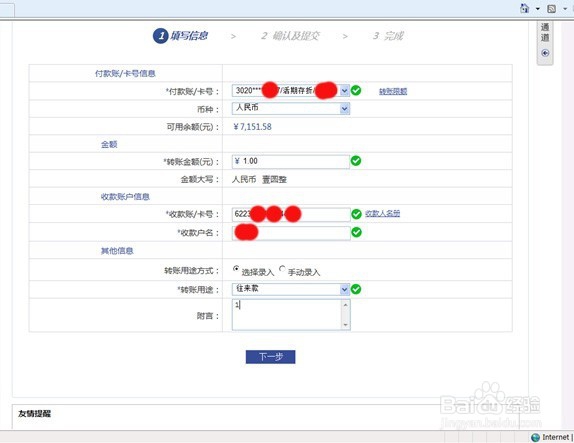574x443 pixels.
Task: Click the green check next to 转账金额
Action: pos(356,161)
